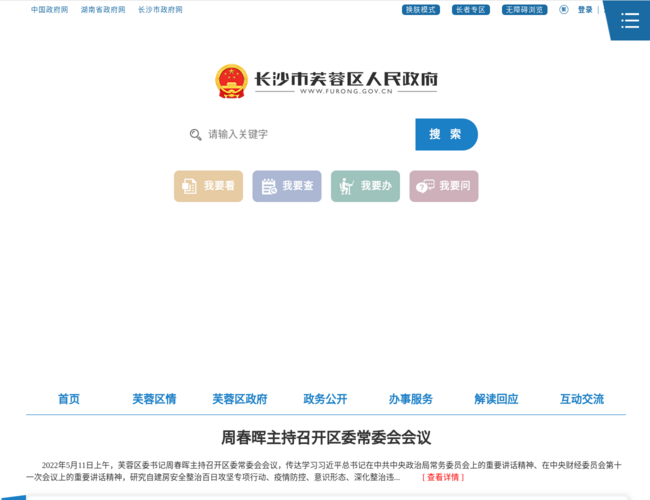
Task: Open the 我要办 desk icon tile
Action: click(365, 186)
